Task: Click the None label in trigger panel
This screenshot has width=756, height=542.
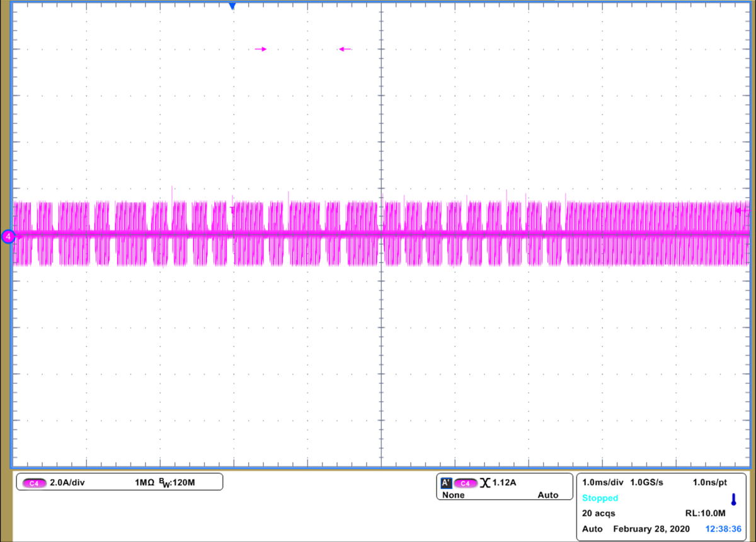Action: click(454, 495)
